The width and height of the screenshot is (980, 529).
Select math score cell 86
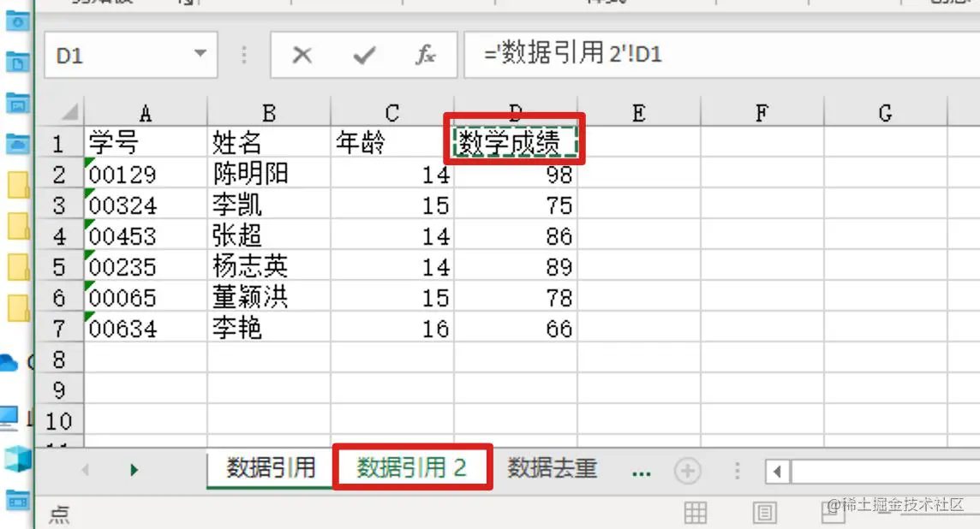pyautogui.click(x=516, y=235)
